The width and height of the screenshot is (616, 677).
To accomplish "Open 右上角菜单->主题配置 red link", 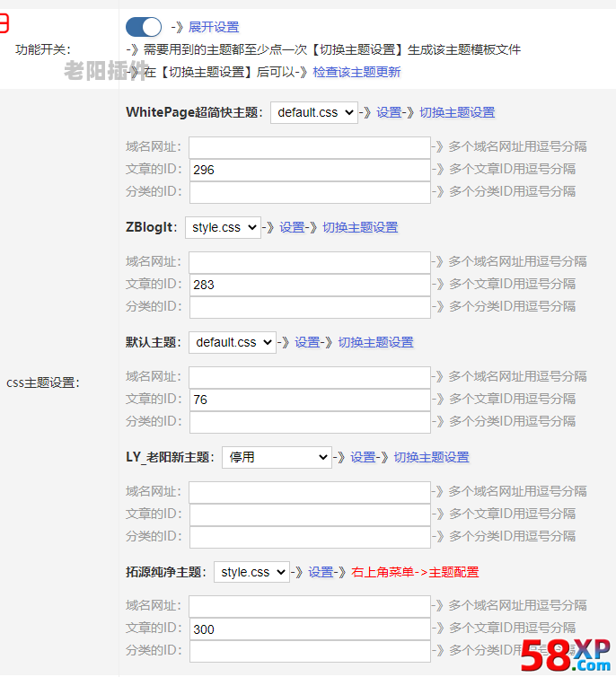I will [415, 572].
